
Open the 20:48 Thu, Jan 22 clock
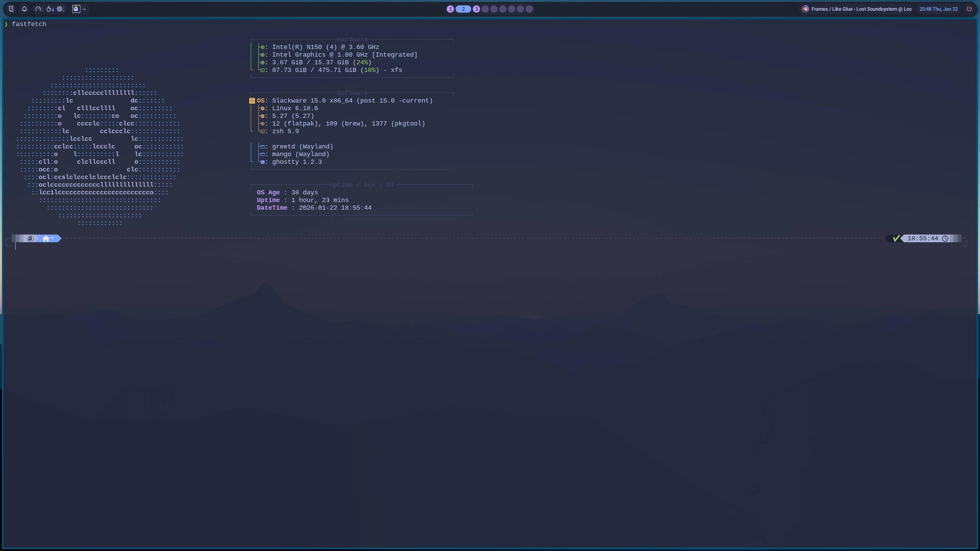click(x=938, y=9)
